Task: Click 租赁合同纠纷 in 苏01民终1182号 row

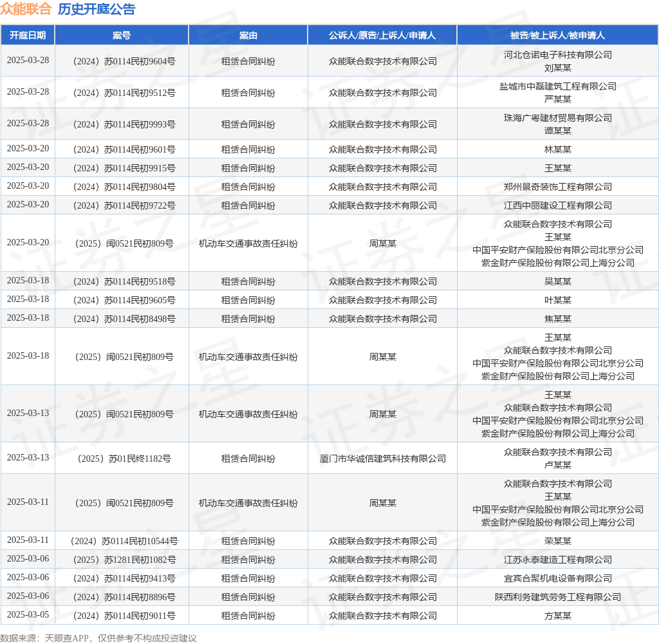Action: click(248, 459)
